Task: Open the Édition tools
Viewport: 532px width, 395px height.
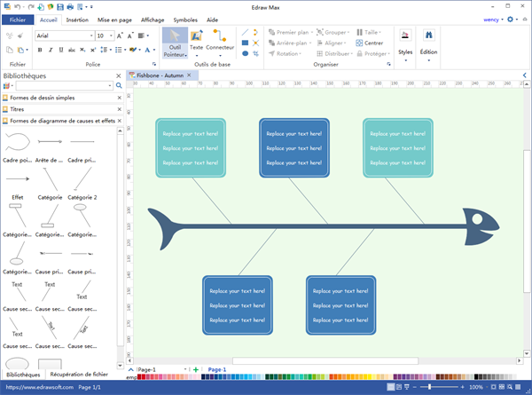Action: 429,43
